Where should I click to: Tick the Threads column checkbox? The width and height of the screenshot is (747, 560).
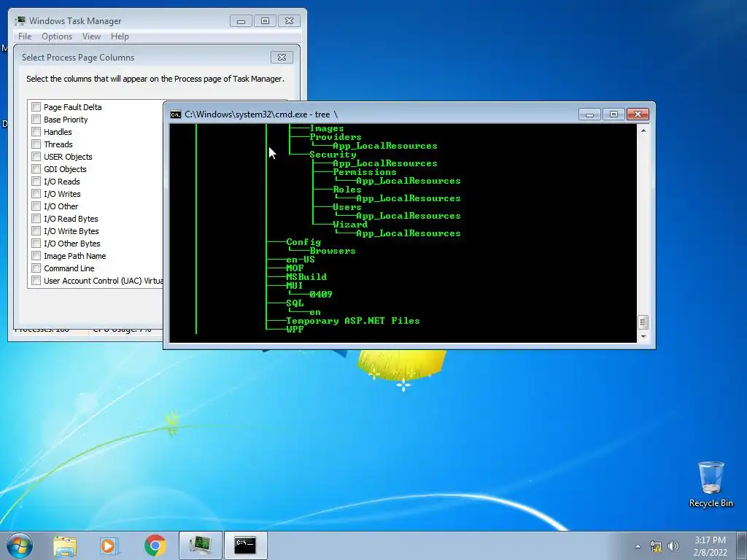coord(36,144)
